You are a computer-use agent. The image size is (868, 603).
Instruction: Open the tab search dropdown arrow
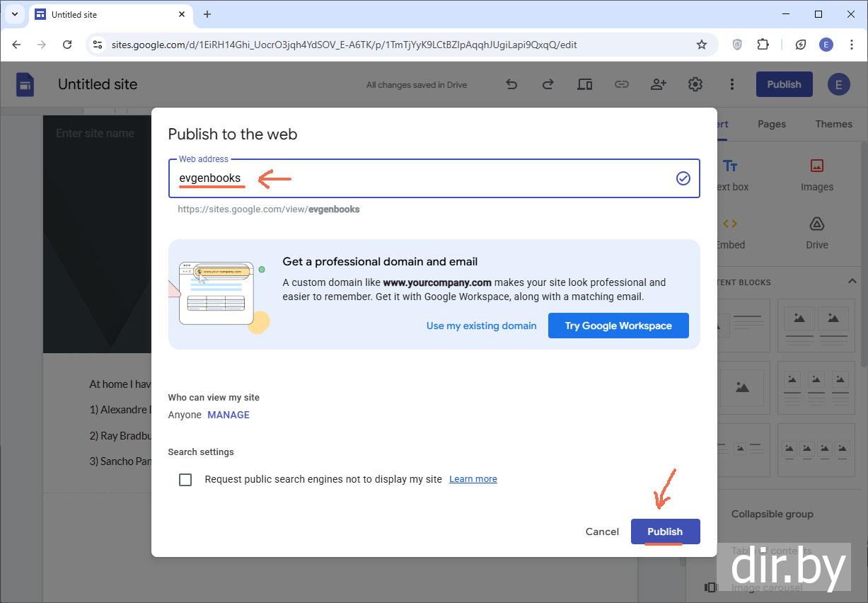tap(15, 14)
